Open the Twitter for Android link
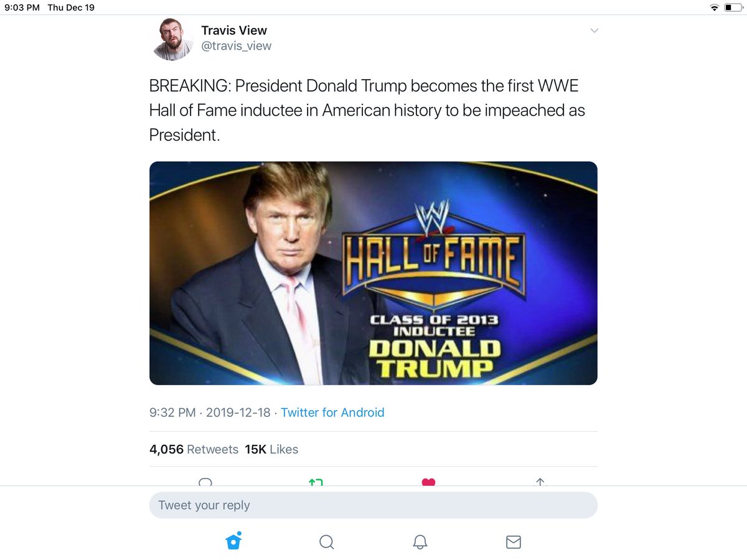This screenshot has height=560, width=747. coord(332,413)
